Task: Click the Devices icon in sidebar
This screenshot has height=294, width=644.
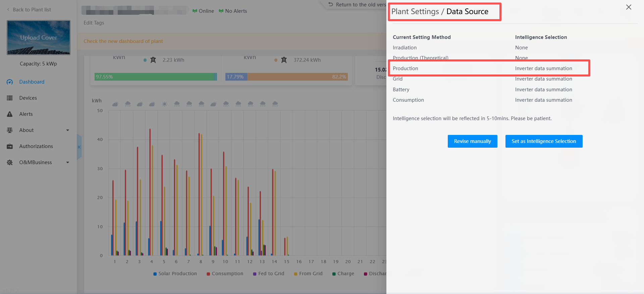Action: click(10, 98)
